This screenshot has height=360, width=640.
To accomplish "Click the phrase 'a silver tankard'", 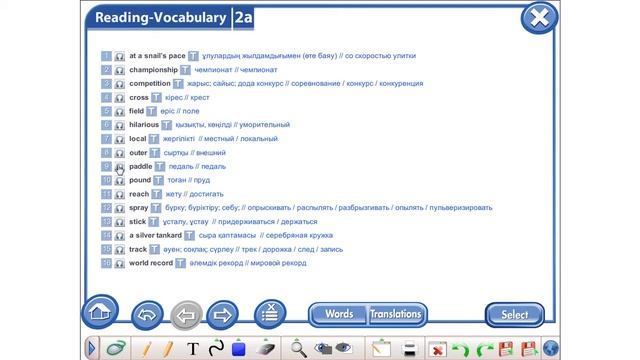I will click(x=156, y=235).
